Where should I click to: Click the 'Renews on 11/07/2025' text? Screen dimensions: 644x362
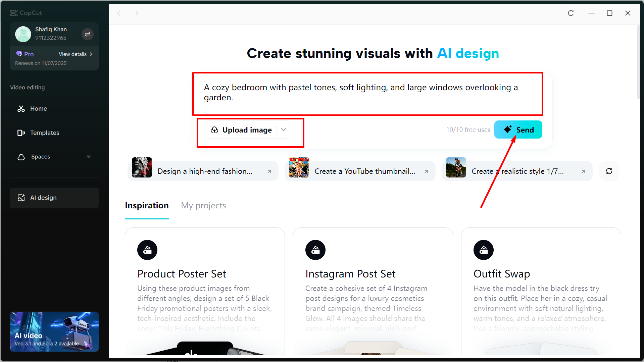[x=41, y=63]
